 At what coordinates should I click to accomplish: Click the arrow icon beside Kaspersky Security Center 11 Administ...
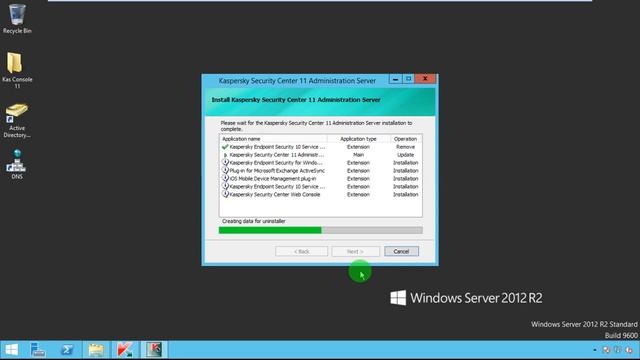[x=225, y=155]
